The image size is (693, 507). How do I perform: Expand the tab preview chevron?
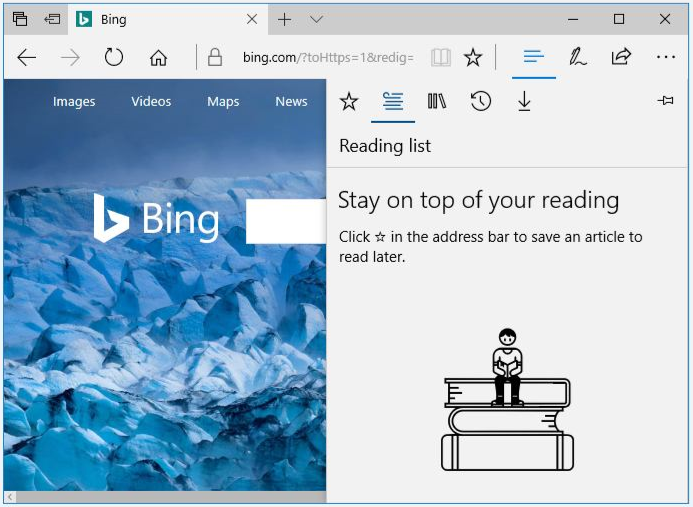317,19
